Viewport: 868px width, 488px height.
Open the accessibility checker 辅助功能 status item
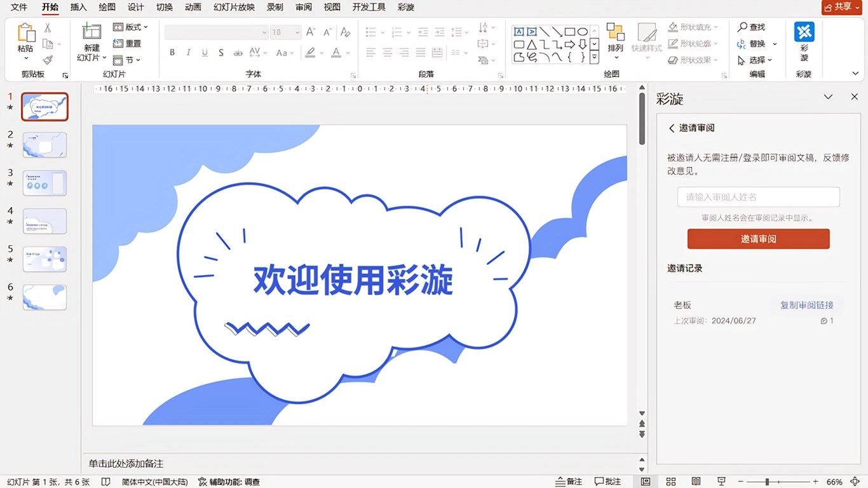(x=229, y=482)
